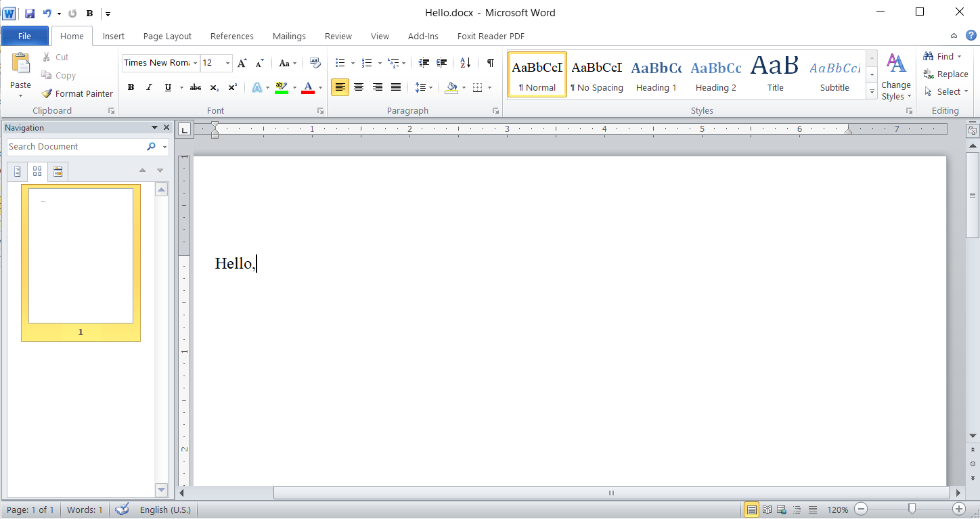Click the Save icon in Quick Access toolbar
980x519 pixels.
point(29,13)
